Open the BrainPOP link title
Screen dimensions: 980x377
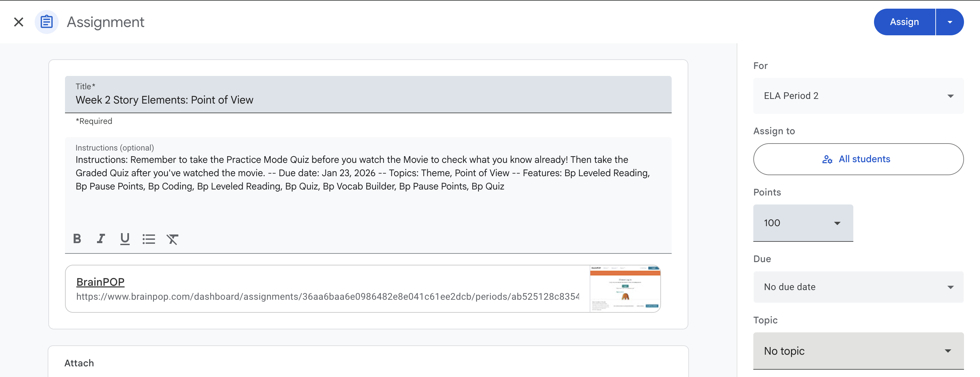pos(100,282)
